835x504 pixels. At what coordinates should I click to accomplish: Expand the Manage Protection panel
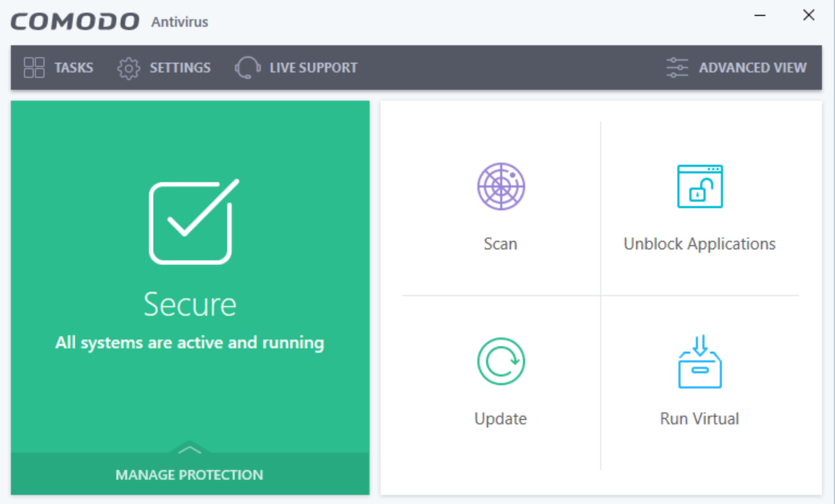[x=189, y=474]
